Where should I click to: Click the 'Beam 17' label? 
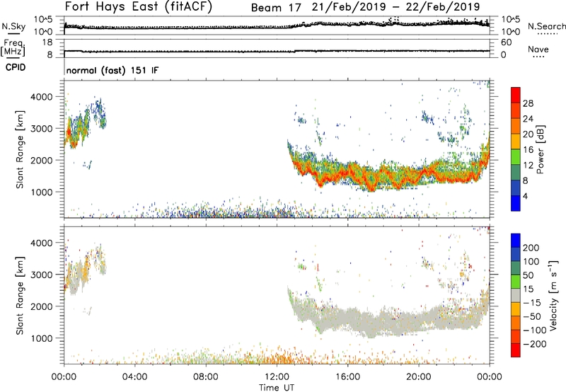pyautogui.click(x=276, y=8)
